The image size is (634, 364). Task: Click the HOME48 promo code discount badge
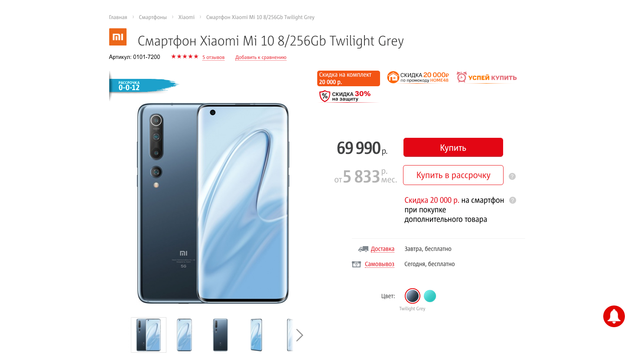[x=418, y=78]
